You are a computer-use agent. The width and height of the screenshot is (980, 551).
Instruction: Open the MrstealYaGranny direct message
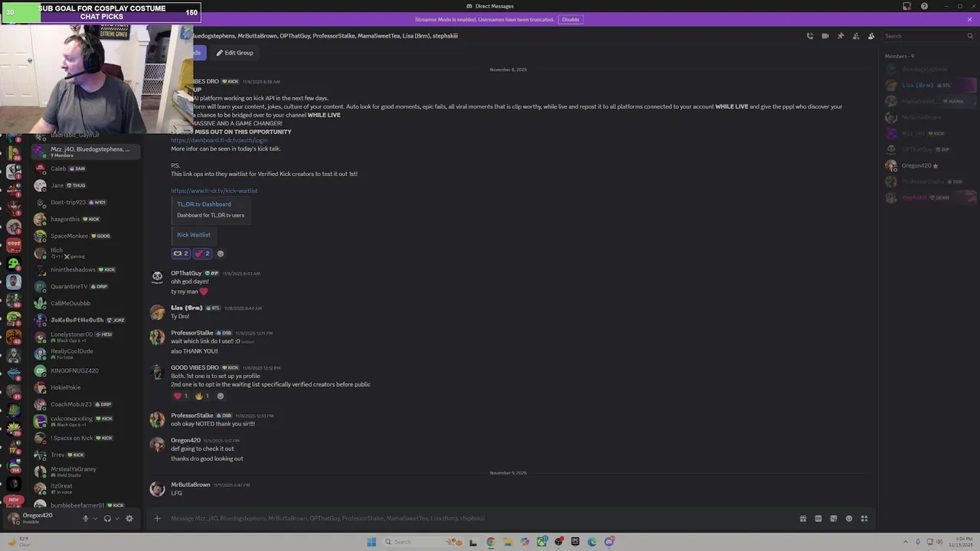point(85,471)
